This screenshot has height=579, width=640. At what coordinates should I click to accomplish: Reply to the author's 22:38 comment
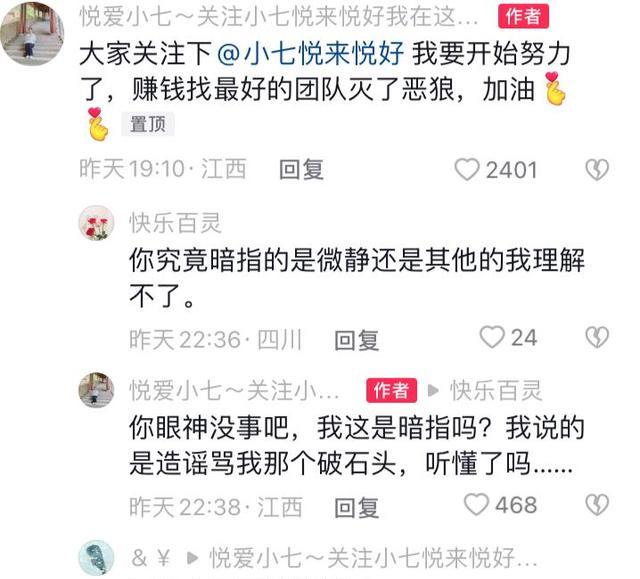[x=357, y=508]
